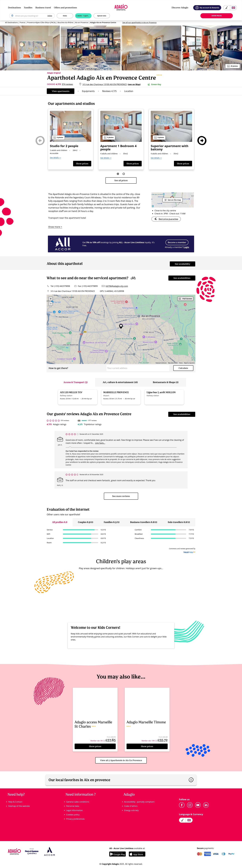The height and width of the screenshot is (868, 242).
Task: Click the h6796@adagio-city.com email link
Action: (x=117, y=286)
